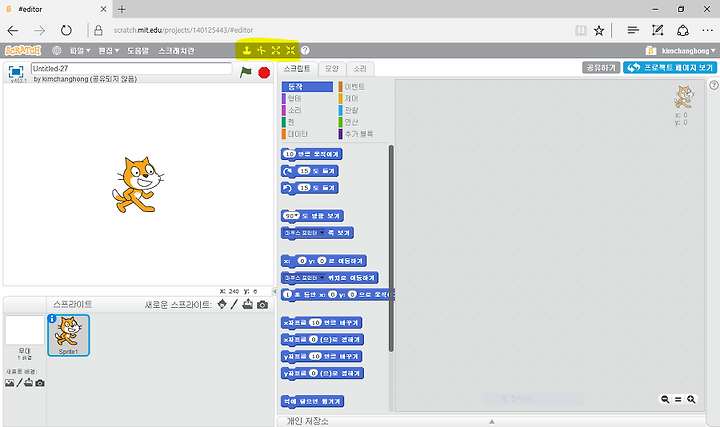Open the 편집 menu
This screenshot has height=427, width=720.
pos(109,51)
